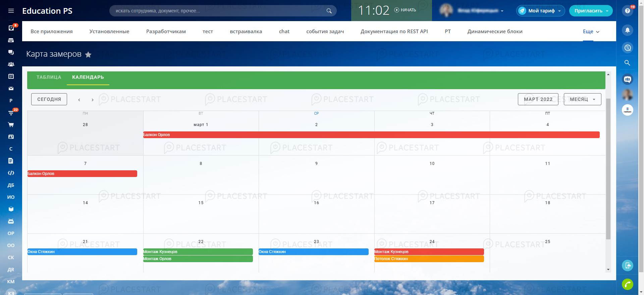Go to next month with right arrow

pyautogui.click(x=93, y=100)
